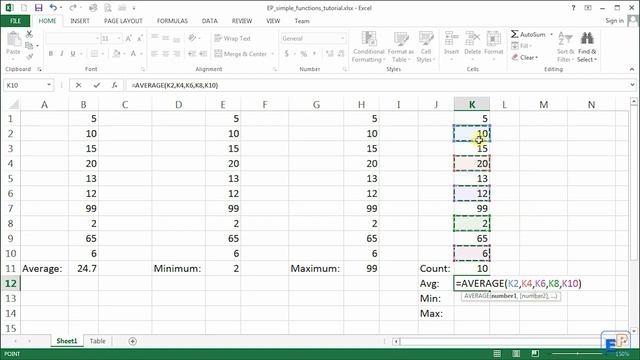
Task: Click the Insert Function fx icon
Action: click(x=115, y=85)
